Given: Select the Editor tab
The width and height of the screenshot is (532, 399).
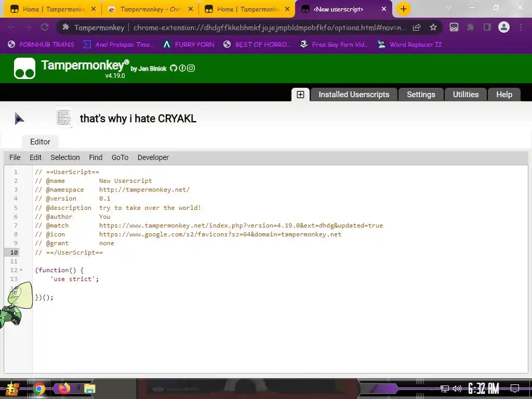Looking at the screenshot, I should [x=40, y=142].
